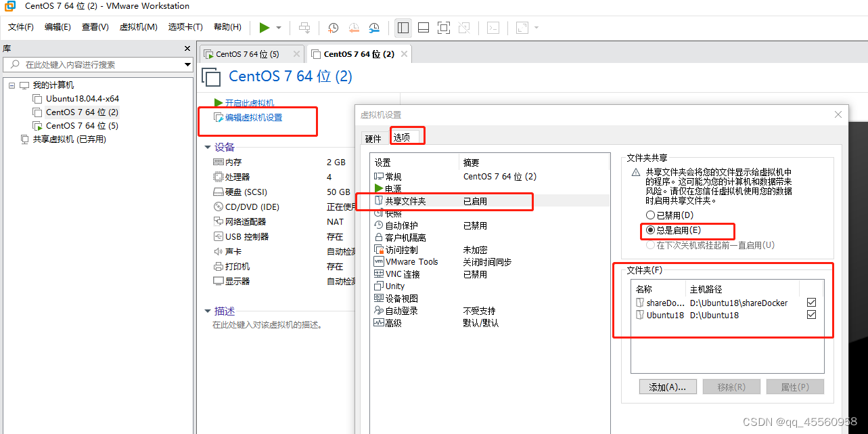This screenshot has width=868, height=434.
Task: Click the green power-on toolbar button
Action: point(264,28)
